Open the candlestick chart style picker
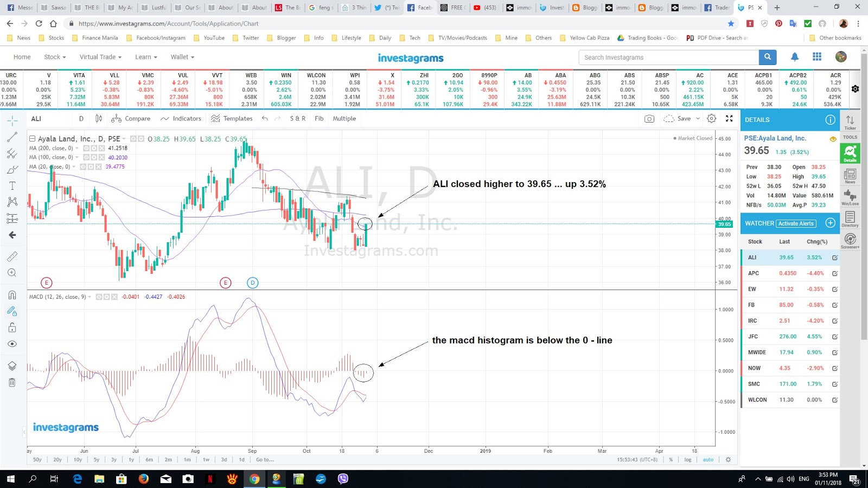This screenshot has width=868, height=488. [x=99, y=118]
